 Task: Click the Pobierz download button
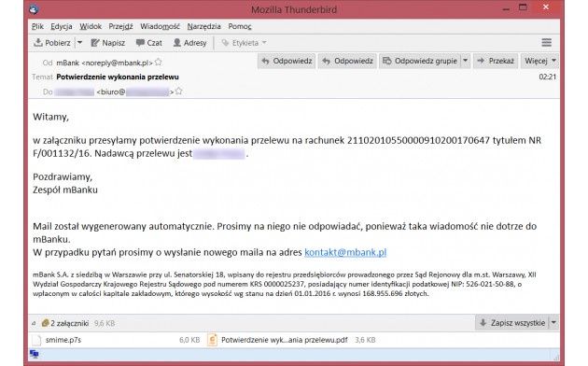52,43
